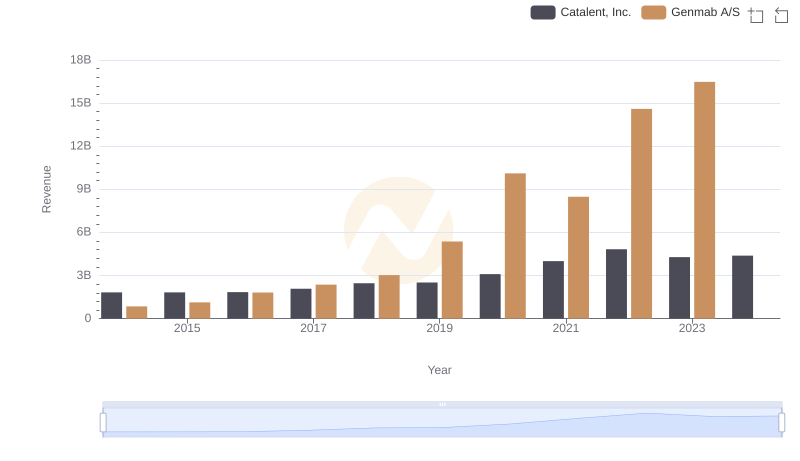The image size is (800, 461).
Task: Click the 12B y-axis label
Action: point(81,146)
